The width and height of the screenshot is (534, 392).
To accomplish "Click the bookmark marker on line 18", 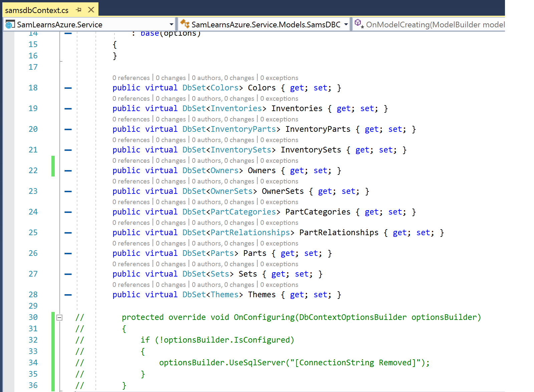I will (x=68, y=88).
